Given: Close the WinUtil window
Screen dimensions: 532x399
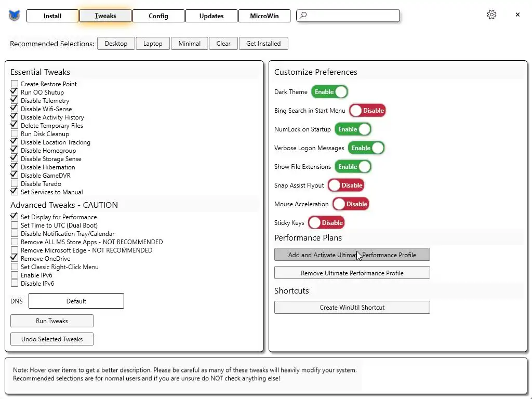Looking at the screenshot, I should pos(517,15).
